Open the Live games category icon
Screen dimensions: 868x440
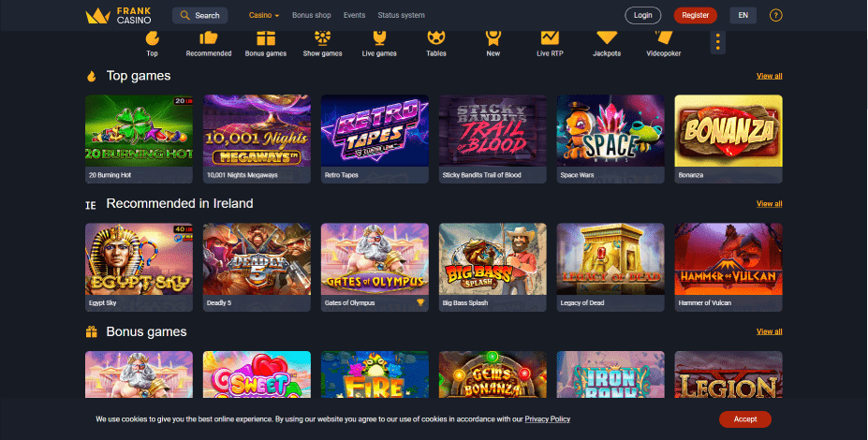379,38
